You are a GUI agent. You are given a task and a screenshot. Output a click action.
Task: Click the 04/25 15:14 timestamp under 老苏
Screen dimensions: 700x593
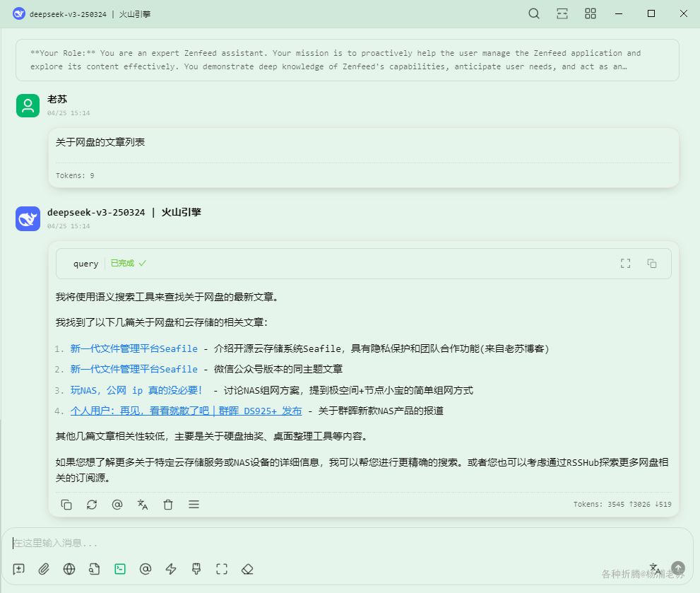click(69, 113)
